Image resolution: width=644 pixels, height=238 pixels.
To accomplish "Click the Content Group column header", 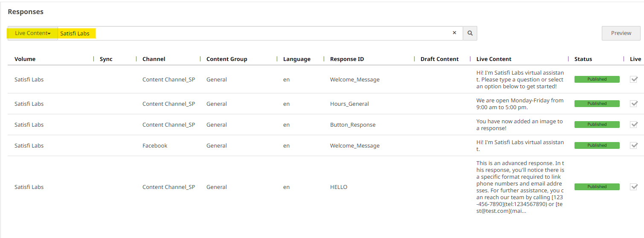I will tap(226, 59).
